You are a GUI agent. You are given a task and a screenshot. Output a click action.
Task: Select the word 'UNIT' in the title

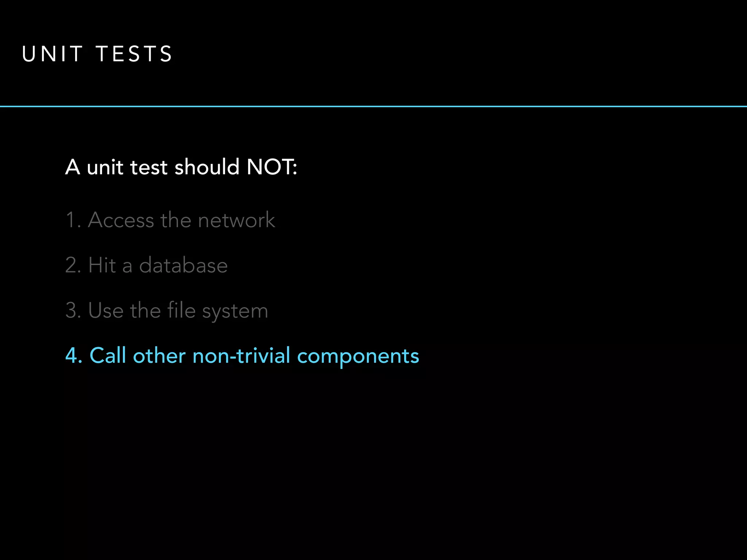click(x=53, y=54)
